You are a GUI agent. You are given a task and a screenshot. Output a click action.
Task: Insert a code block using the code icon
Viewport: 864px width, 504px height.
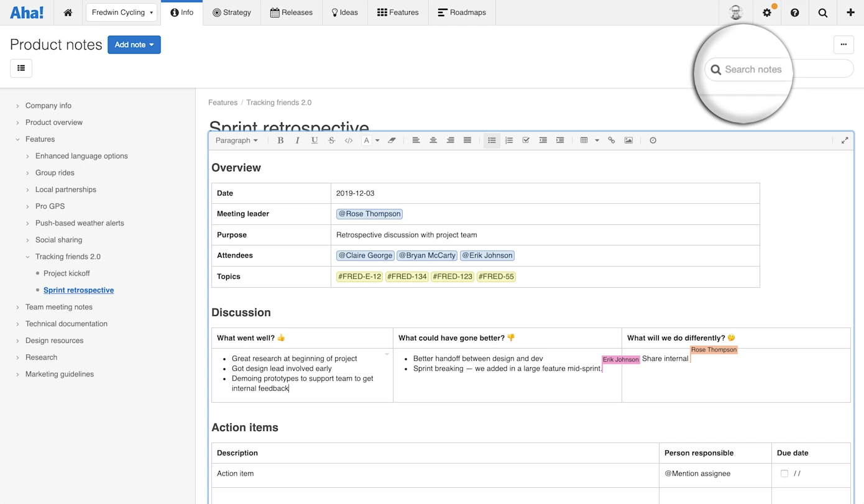[349, 140]
